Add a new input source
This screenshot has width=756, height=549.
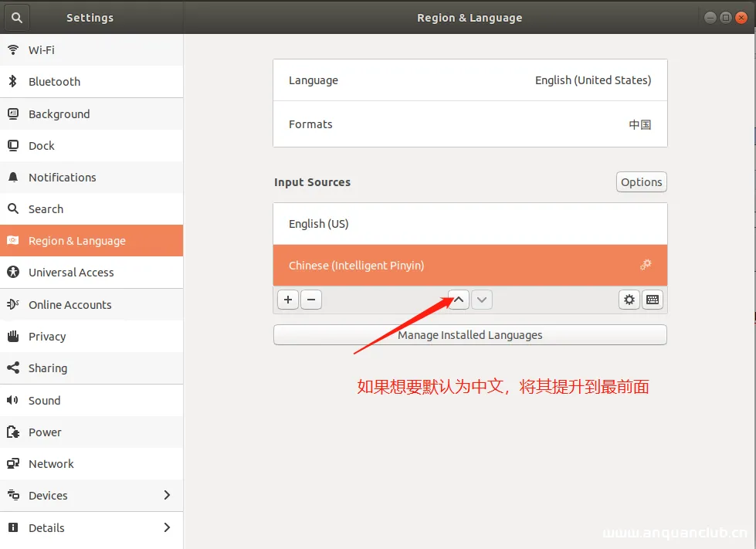click(x=287, y=300)
